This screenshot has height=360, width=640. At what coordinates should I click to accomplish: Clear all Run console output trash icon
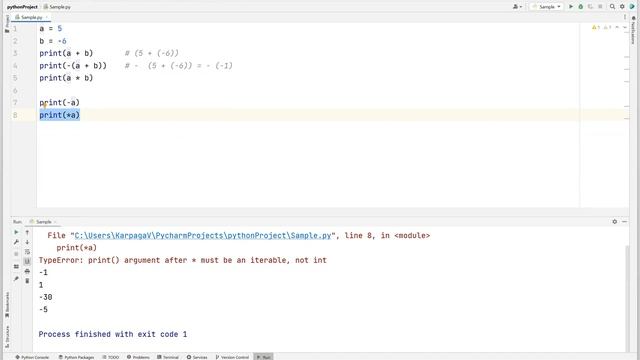click(27, 281)
